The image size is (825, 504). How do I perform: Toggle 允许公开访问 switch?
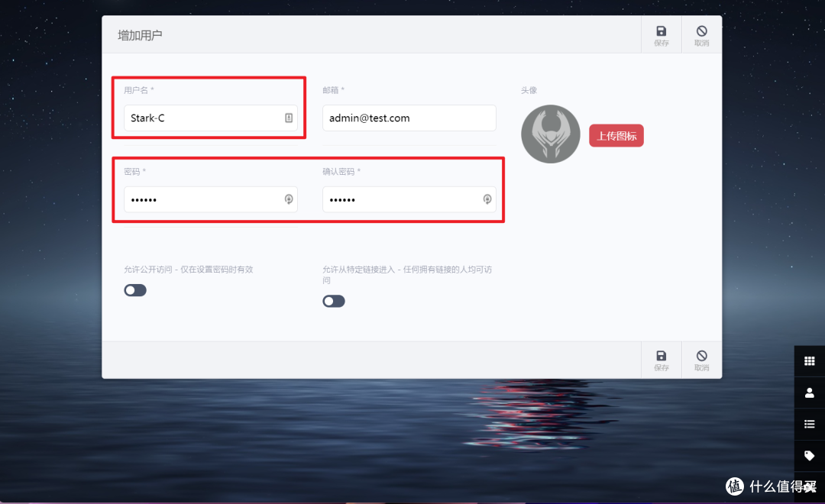pos(135,290)
